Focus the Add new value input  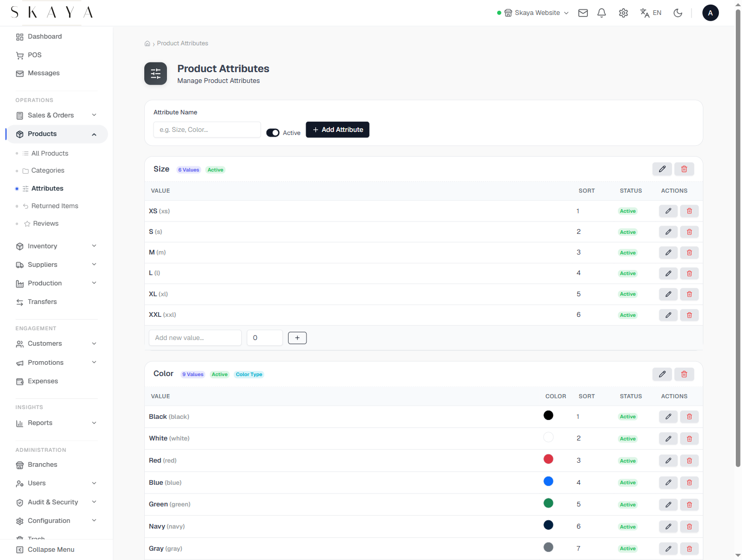195,338
